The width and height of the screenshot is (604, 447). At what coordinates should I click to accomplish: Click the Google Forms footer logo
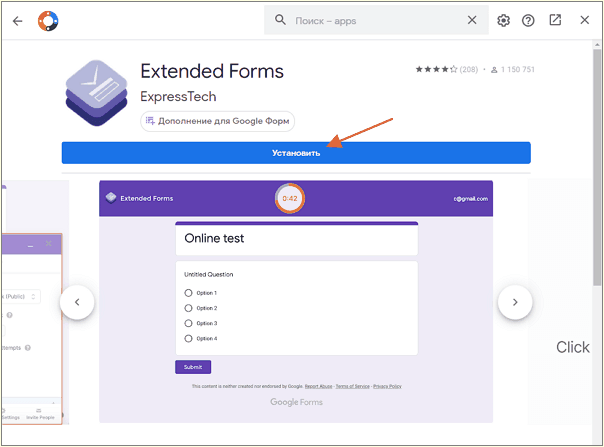[x=296, y=402]
